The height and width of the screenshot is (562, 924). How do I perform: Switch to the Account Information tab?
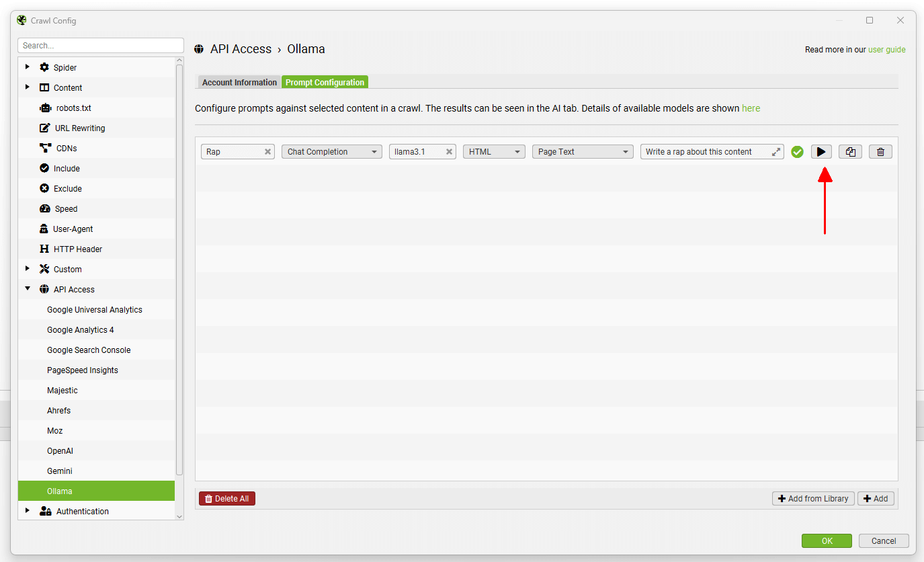point(239,83)
